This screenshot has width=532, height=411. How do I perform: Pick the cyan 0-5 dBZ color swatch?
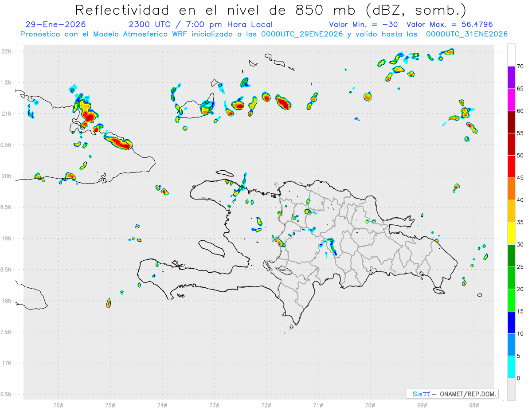(511, 367)
